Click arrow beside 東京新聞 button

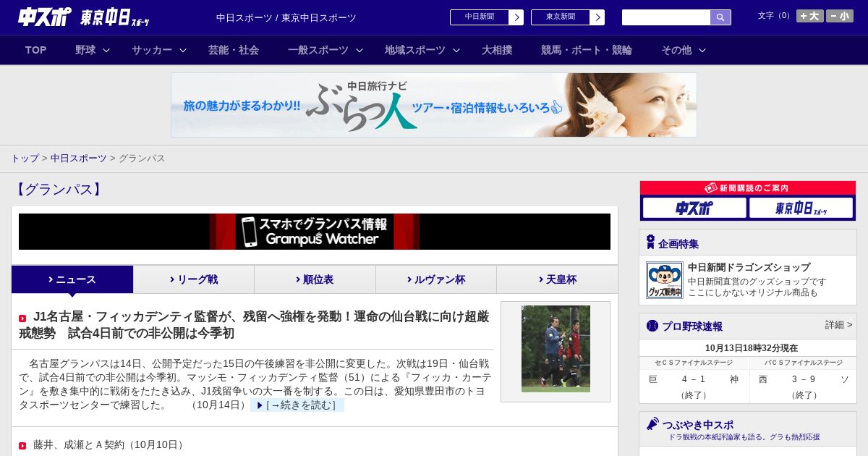597,17
